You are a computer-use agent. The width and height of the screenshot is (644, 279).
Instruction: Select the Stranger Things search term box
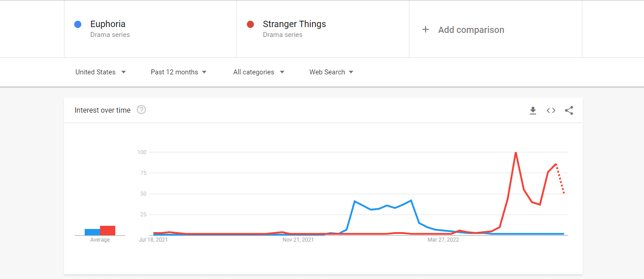[x=323, y=29]
